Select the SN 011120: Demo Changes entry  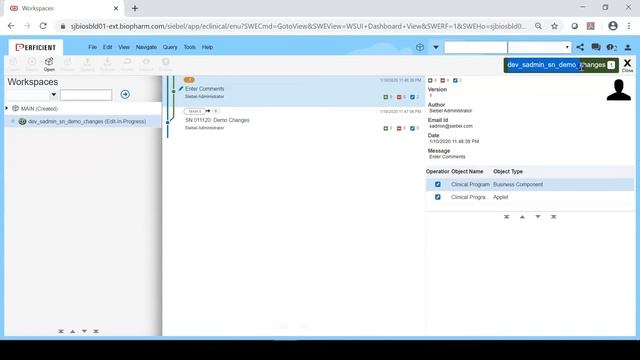coord(294,122)
